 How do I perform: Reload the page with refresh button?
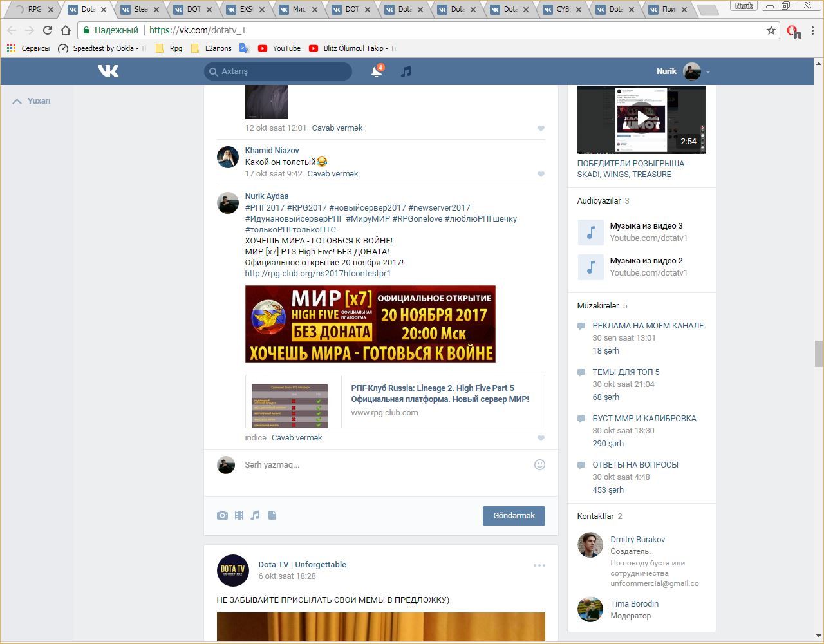[x=48, y=30]
